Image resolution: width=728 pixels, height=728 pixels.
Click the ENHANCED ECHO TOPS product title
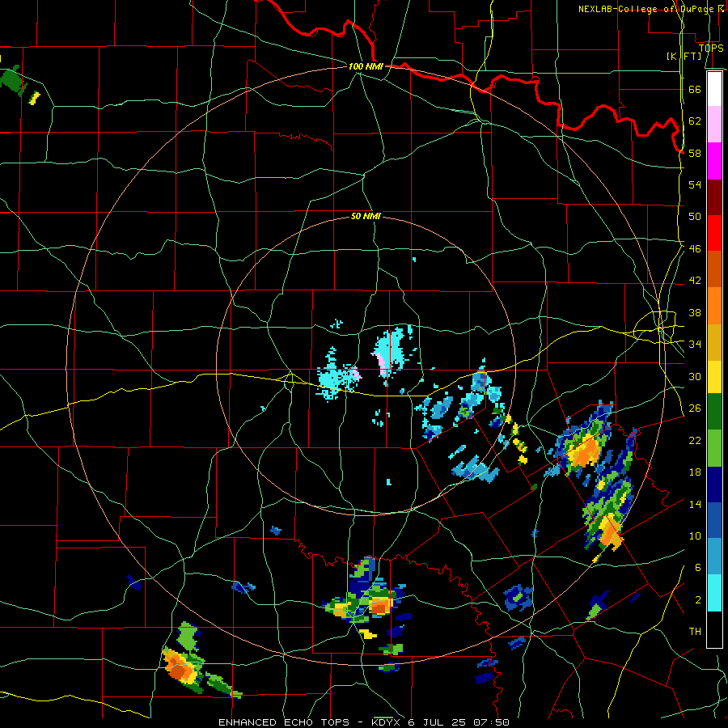pos(284,722)
